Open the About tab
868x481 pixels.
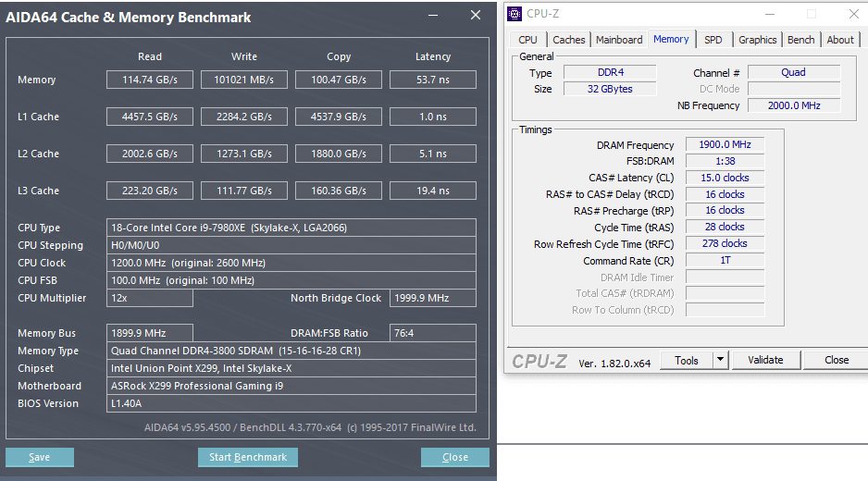(x=839, y=40)
